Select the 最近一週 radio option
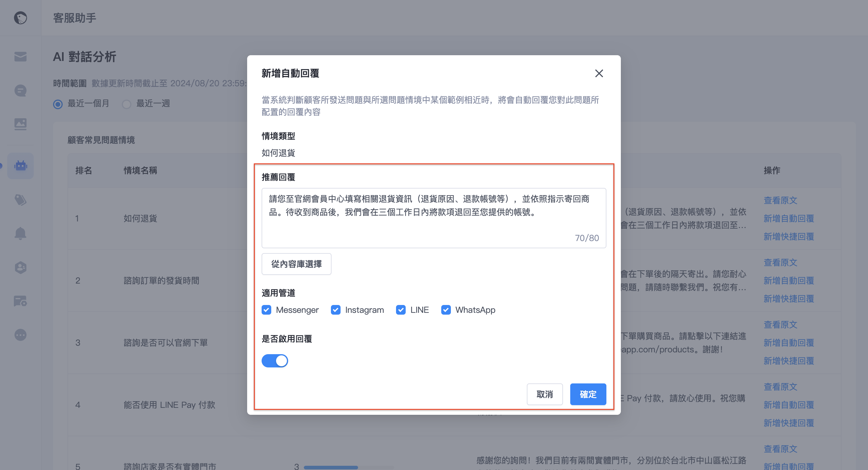This screenshot has width=868, height=470. pos(126,104)
